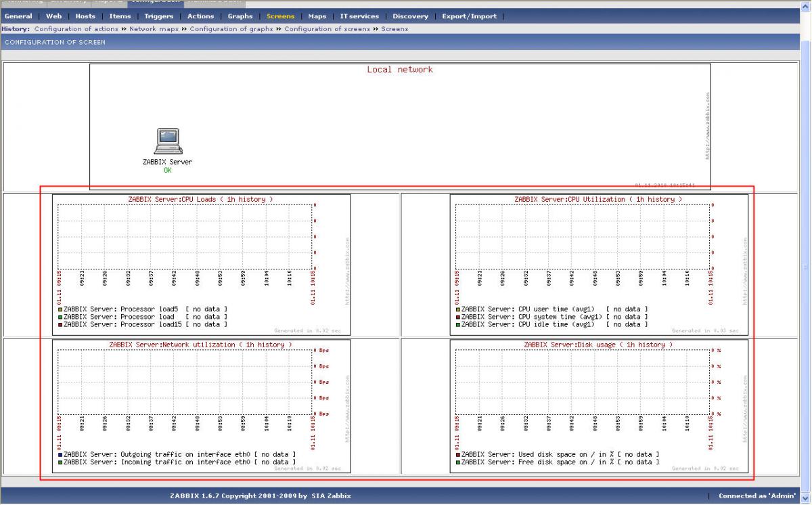The width and height of the screenshot is (812, 505).
Task: Open the Actions configuration page
Action: pos(200,16)
